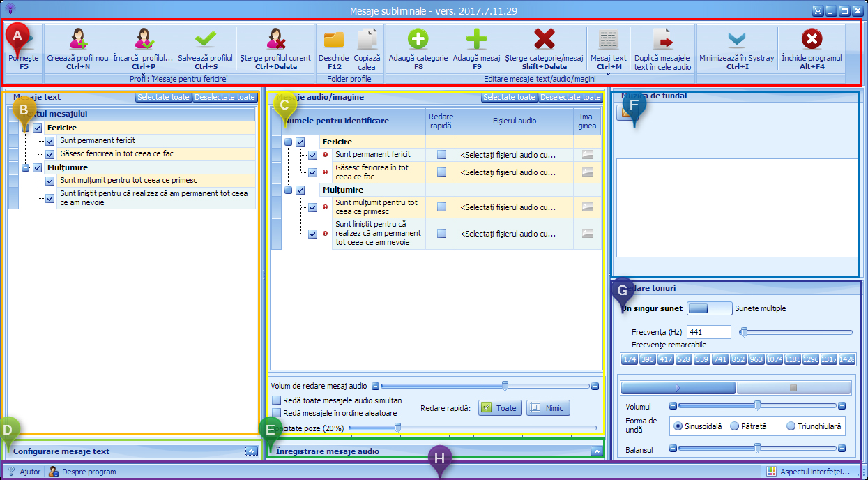This screenshot has height=480, width=868.
Task: Click Șterge categorie/mesaj red X icon
Action: tap(545, 39)
